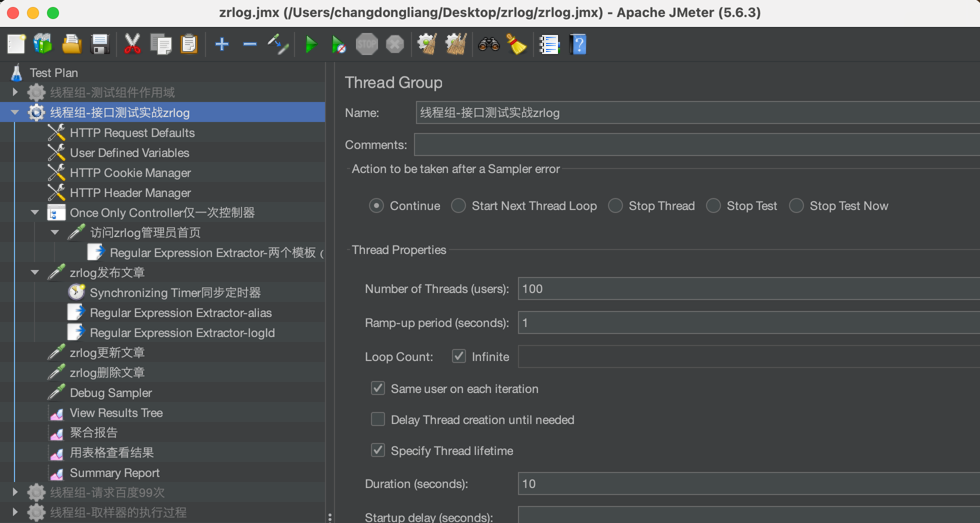Click Start no pauses icon
The height and width of the screenshot is (523, 980).
(338, 44)
